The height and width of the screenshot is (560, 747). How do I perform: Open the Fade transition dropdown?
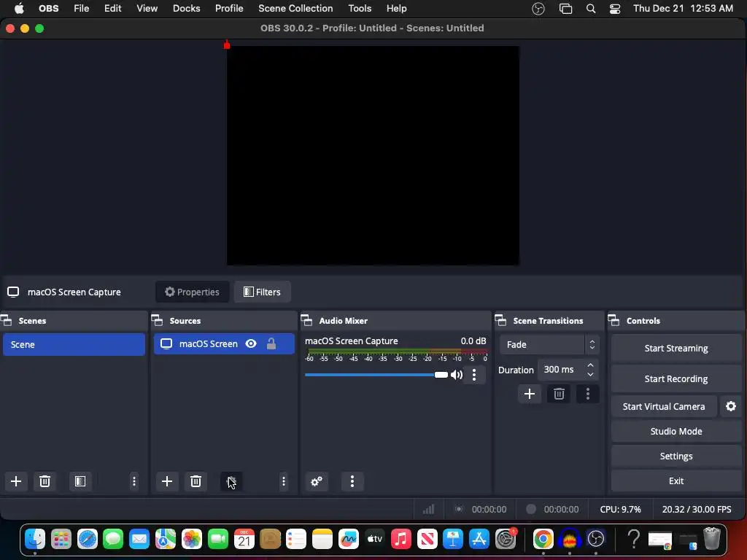[549, 344]
